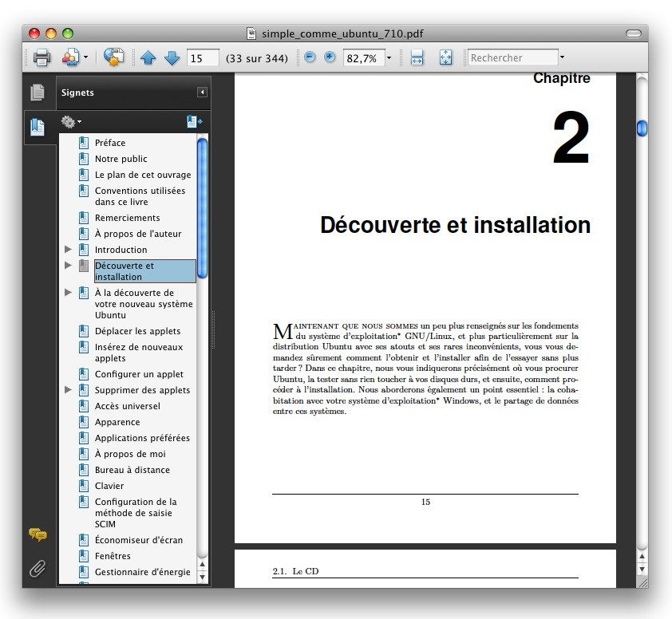The height and width of the screenshot is (619, 672).
Task: Open the Rechercher search options dropdown
Action: tap(561, 57)
